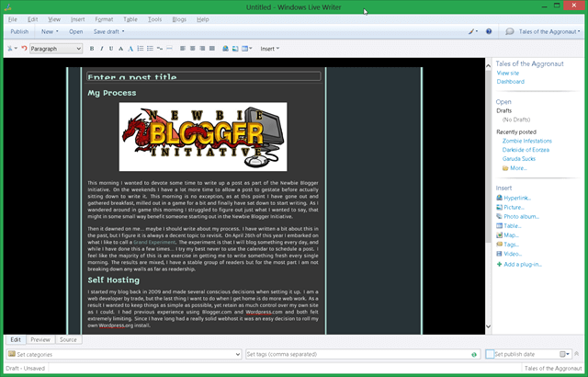The image size is (588, 377).
Task: Open the Paragraph style dropdown
Action: (x=56, y=49)
